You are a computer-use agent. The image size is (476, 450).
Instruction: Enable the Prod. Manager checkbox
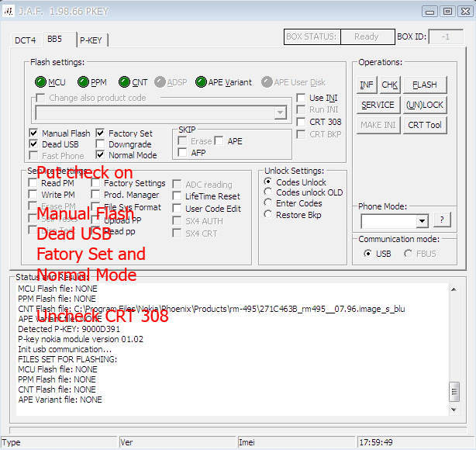coord(95,195)
